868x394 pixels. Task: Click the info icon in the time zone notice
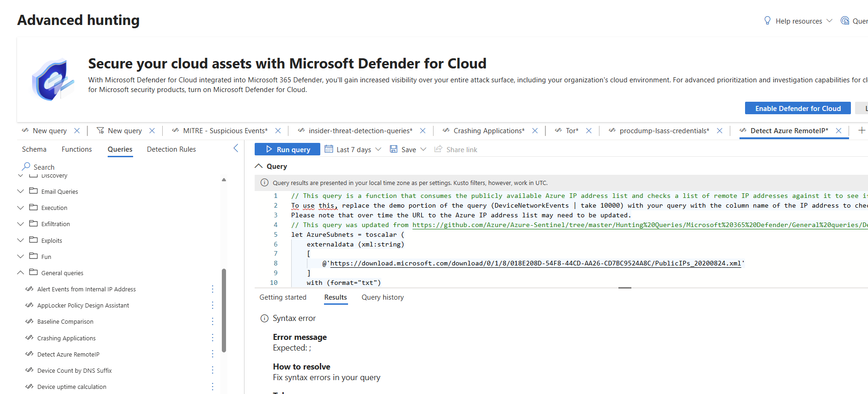(264, 183)
